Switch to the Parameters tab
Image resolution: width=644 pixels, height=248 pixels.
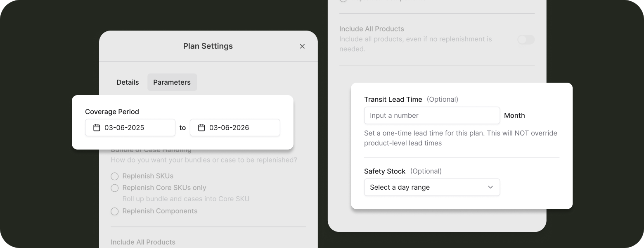tap(172, 82)
